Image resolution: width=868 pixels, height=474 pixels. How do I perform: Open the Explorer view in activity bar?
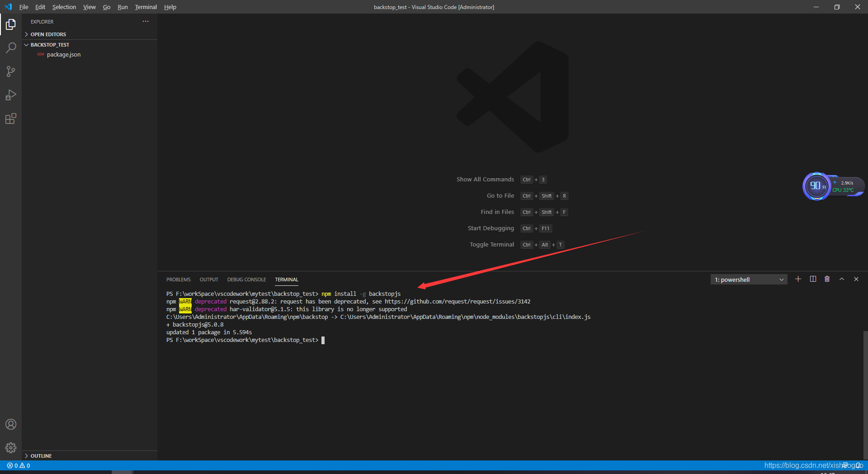pos(11,24)
